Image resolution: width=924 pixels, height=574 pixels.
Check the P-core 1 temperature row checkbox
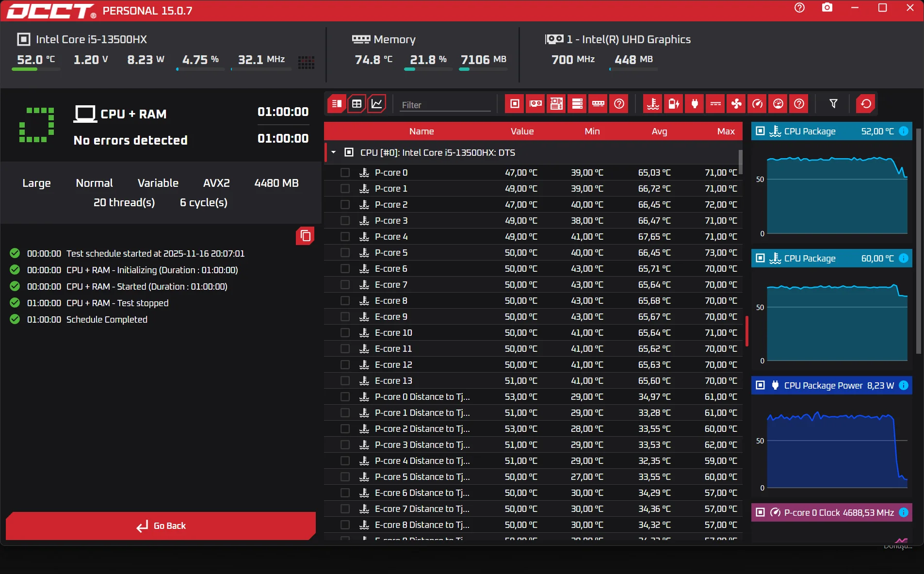345,189
